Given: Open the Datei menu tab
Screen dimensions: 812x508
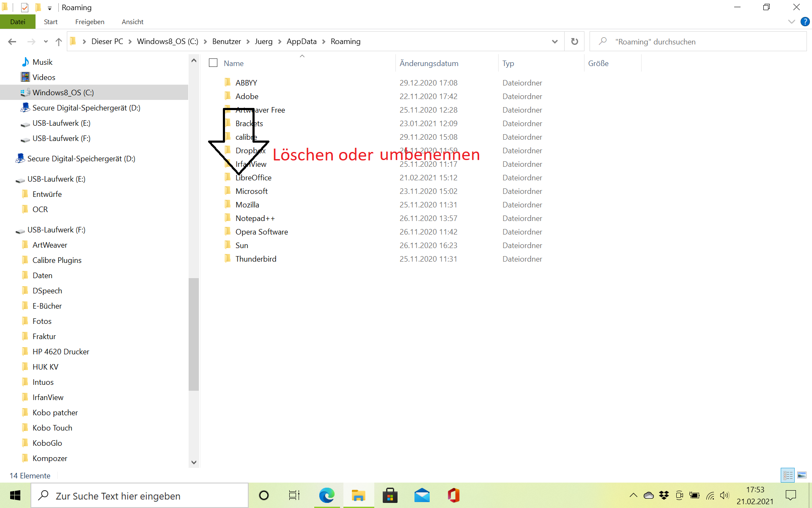Looking at the screenshot, I should click(18, 22).
